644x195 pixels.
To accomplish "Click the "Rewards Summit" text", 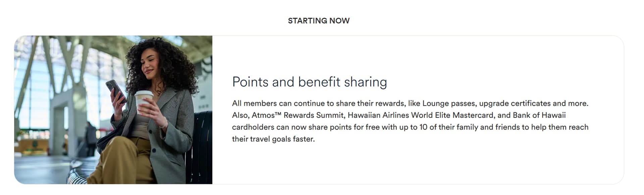I will coord(314,116).
